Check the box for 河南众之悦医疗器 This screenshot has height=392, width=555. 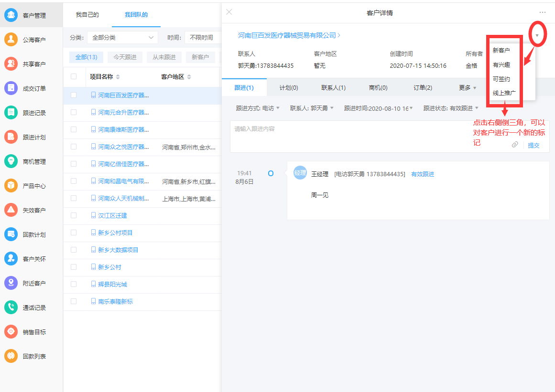coord(74,147)
